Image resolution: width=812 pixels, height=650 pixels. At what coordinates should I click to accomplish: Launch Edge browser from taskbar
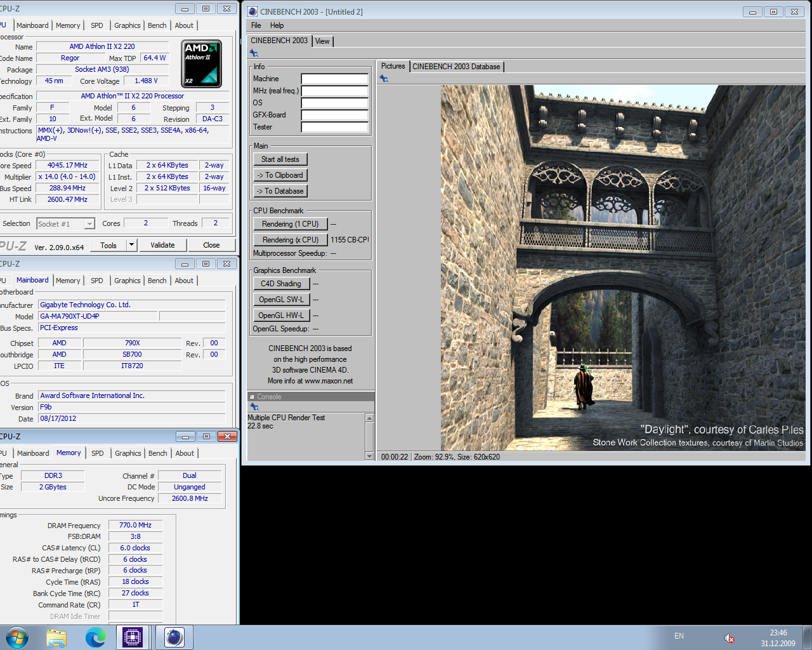click(95, 637)
